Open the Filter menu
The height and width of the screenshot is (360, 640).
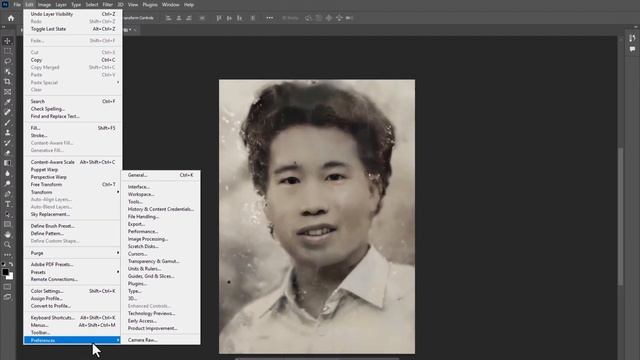[107, 5]
